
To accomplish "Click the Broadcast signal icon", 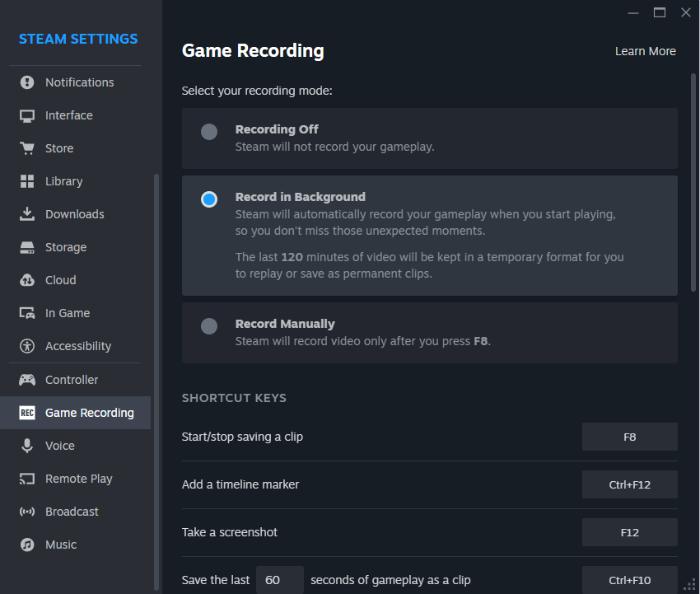I will tap(27, 512).
